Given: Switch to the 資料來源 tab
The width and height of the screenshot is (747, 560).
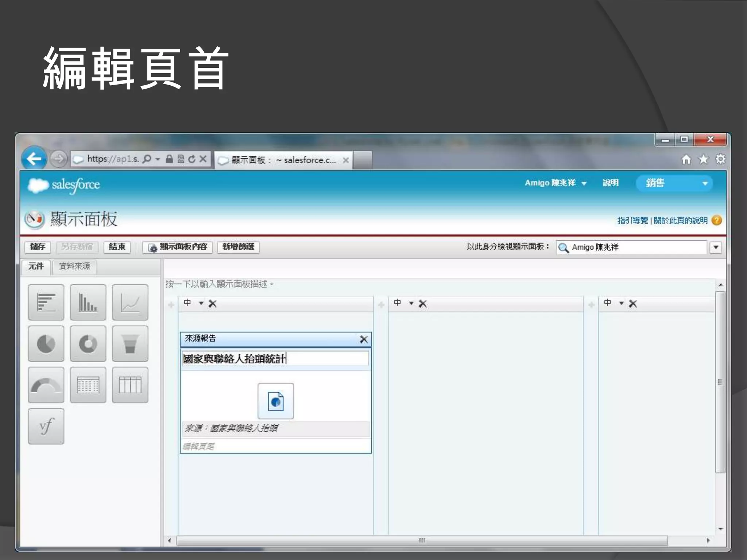Looking at the screenshot, I should [74, 266].
